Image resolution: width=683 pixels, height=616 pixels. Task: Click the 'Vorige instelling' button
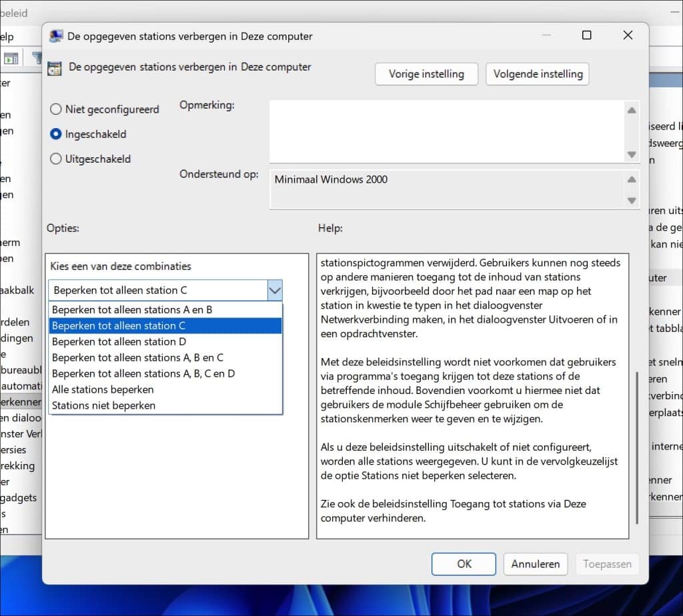tap(426, 74)
